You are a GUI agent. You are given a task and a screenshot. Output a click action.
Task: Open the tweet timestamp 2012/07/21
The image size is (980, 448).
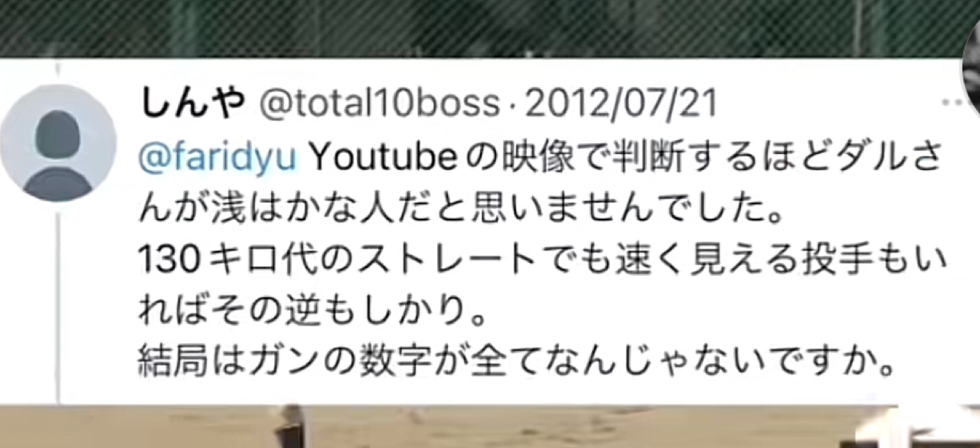click(x=621, y=103)
